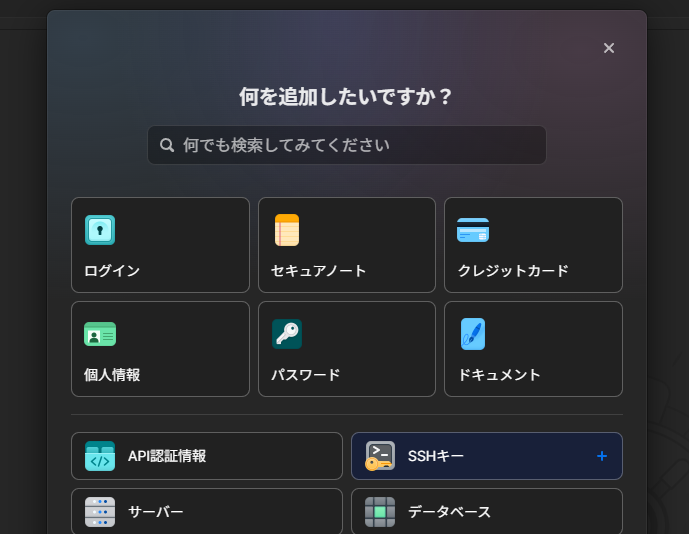The width and height of the screenshot is (689, 534).
Task: Click the Password (パスワード) key icon
Action: click(x=287, y=334)
